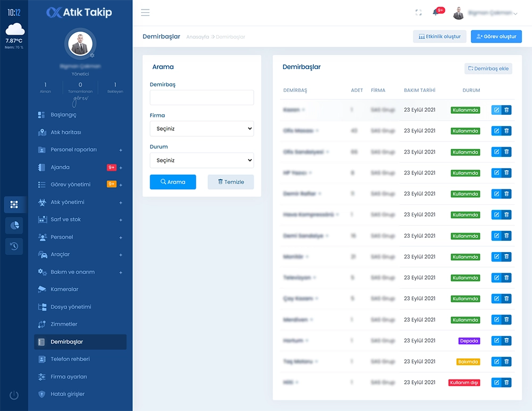The height and width of the screenshot is (411, 532).
Task: Open Kameralar in the sidebar
Action: [x=64, y=289]
